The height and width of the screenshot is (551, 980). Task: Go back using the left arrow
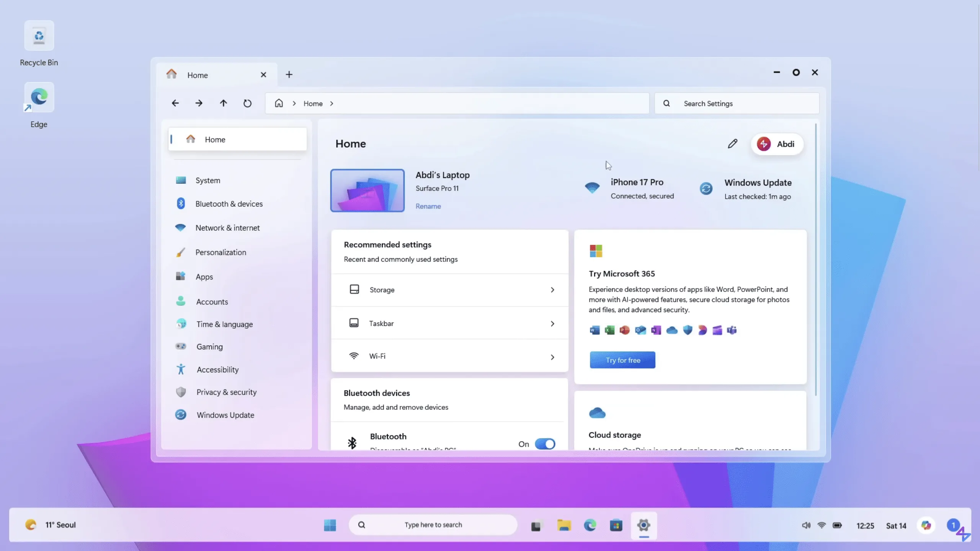point(175,103)
